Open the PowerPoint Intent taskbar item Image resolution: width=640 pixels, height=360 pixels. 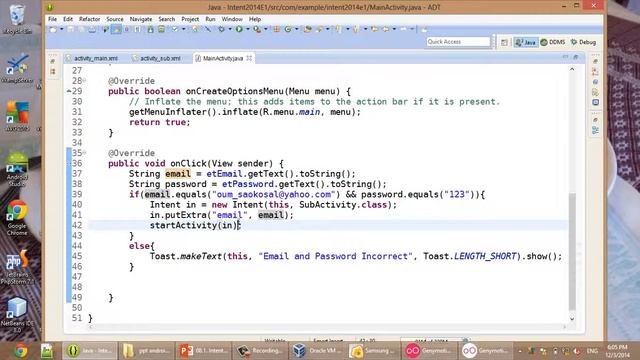coord(203,351)
